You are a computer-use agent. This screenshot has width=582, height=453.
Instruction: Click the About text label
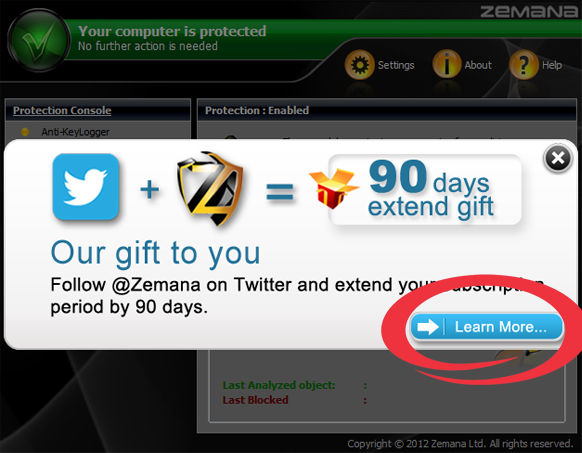pyautogui.click(x=478, y=65)
